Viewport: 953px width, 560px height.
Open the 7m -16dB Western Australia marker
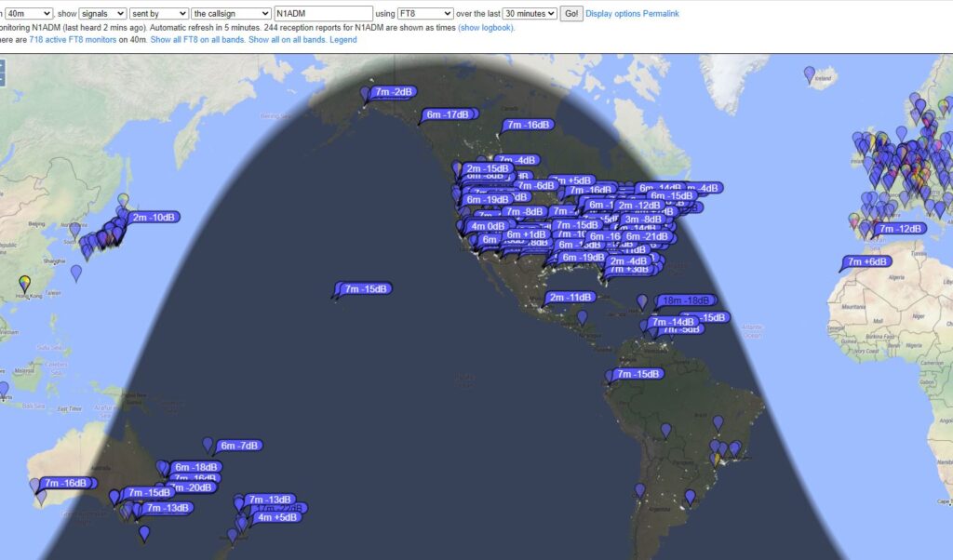[66, 484]
